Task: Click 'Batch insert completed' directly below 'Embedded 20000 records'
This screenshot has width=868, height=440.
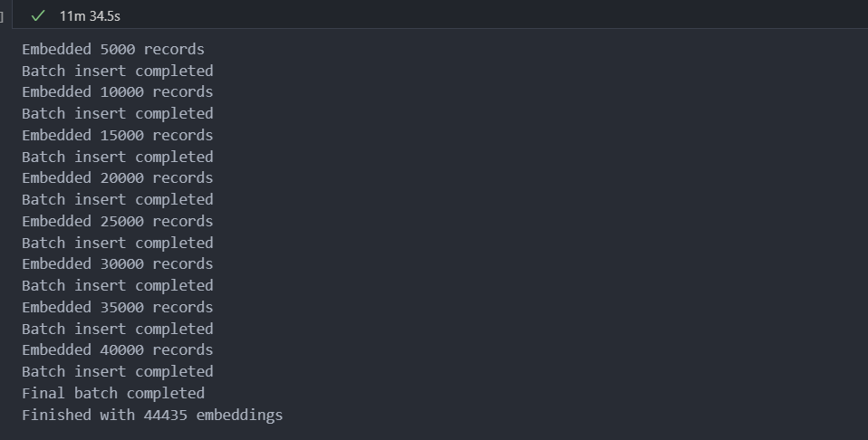Action: click(x=118, y=200)
